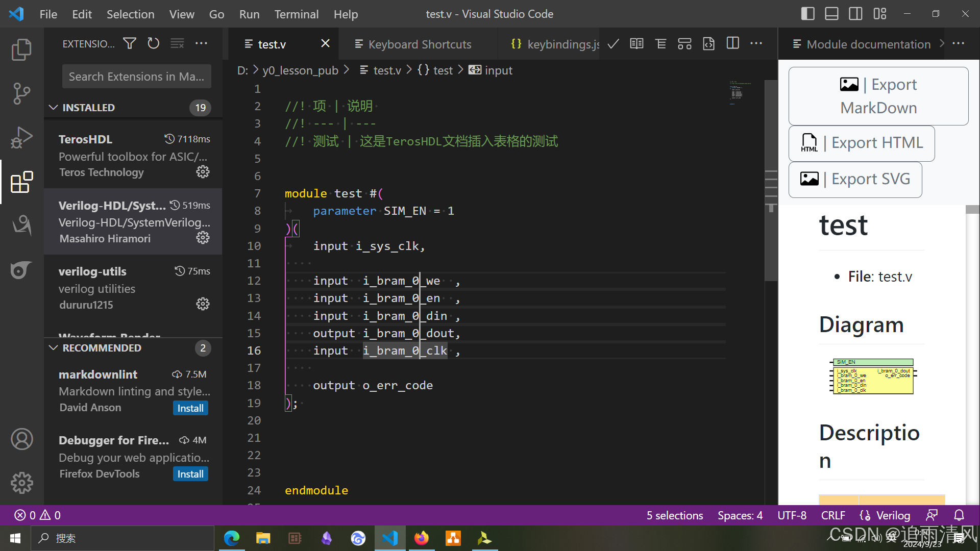Open the Manage gear for the verilog-utils extension
The image size is (980, 551).
click(203, 304)
